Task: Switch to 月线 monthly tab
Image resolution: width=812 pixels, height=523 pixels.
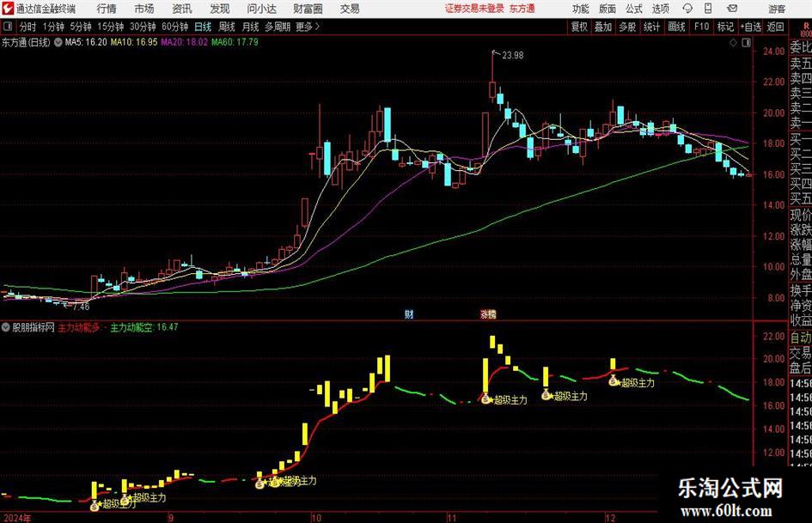Action: pyautogui.click(x=251, y=27)
